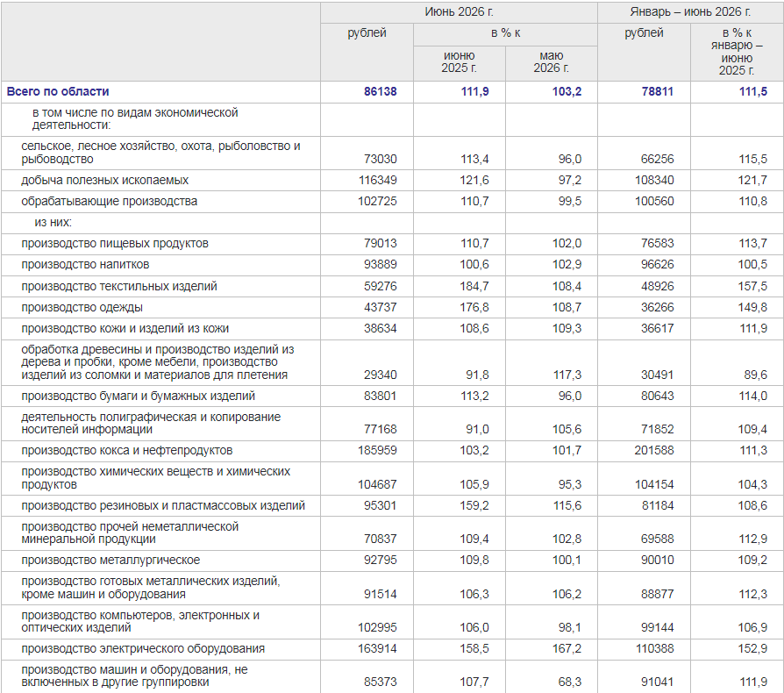Click the 'июню 2025 г.' subheader
Screen dimensions: 784x693
(459, 62)
